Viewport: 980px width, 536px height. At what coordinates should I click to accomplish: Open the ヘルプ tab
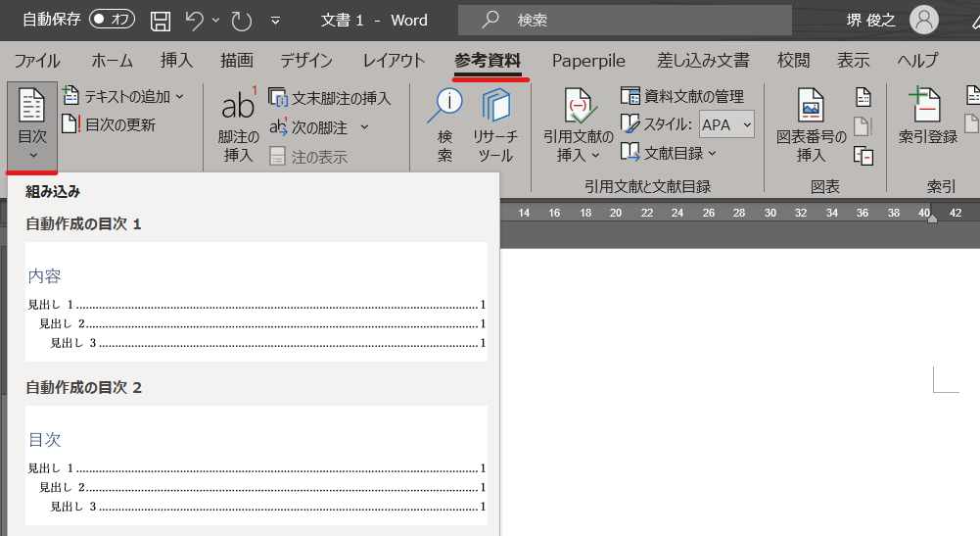(917, 61)
